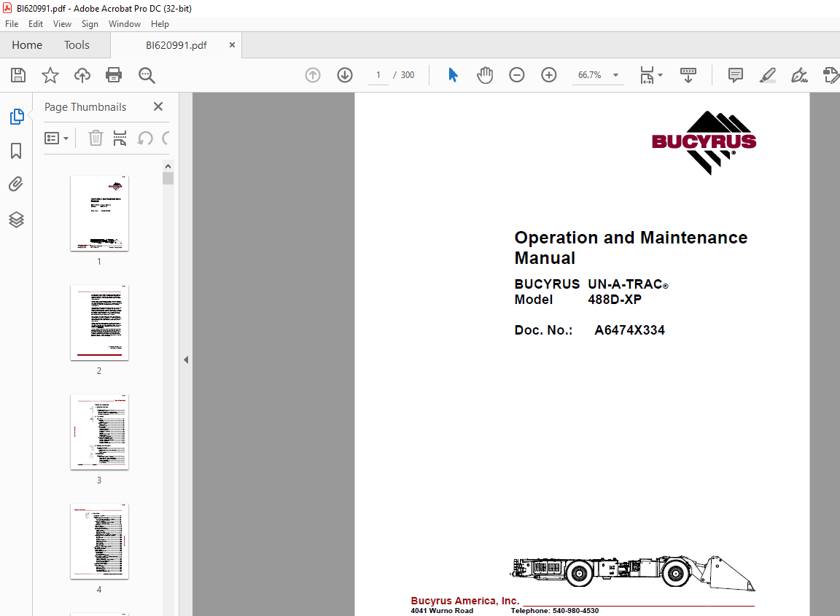Image resolution: width=840 pixels, height=616 pixels.
Task: Select page 4 thumbnail
Action: pyautogui.click(x=100, y=541)
